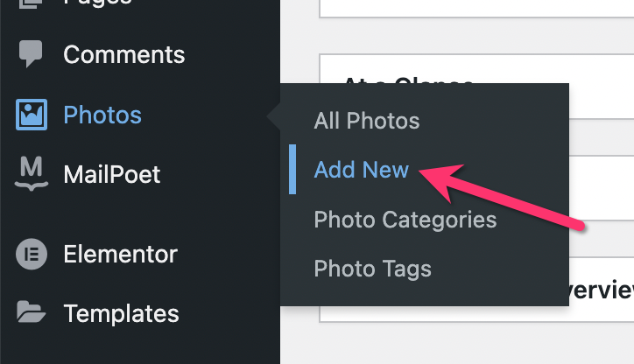Go to the Elementor menu label

coord(121,254)
